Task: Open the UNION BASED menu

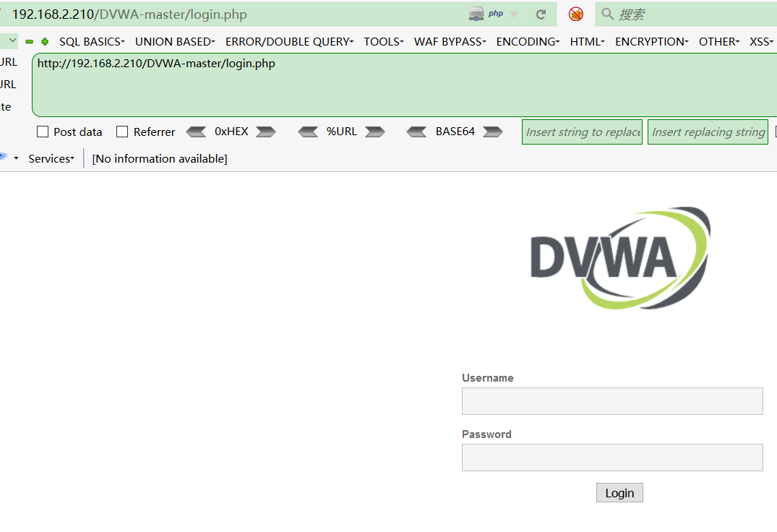Action: click(x=175, y=42)
